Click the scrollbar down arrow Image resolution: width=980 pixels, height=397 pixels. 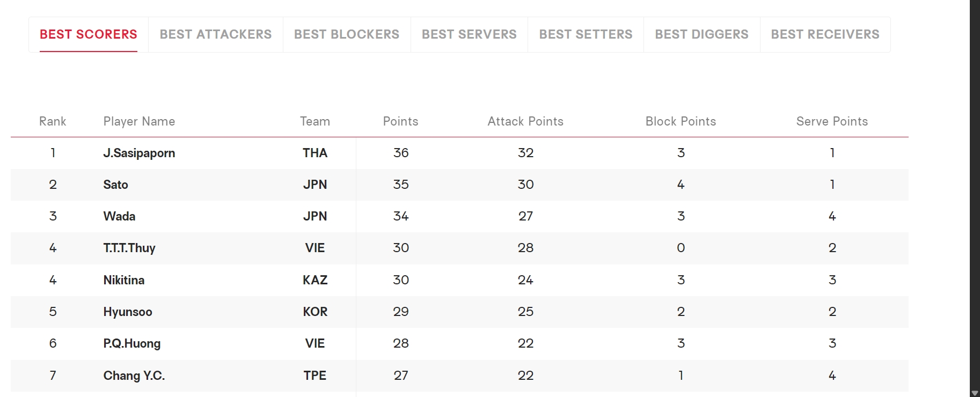[x=975, y=393]
